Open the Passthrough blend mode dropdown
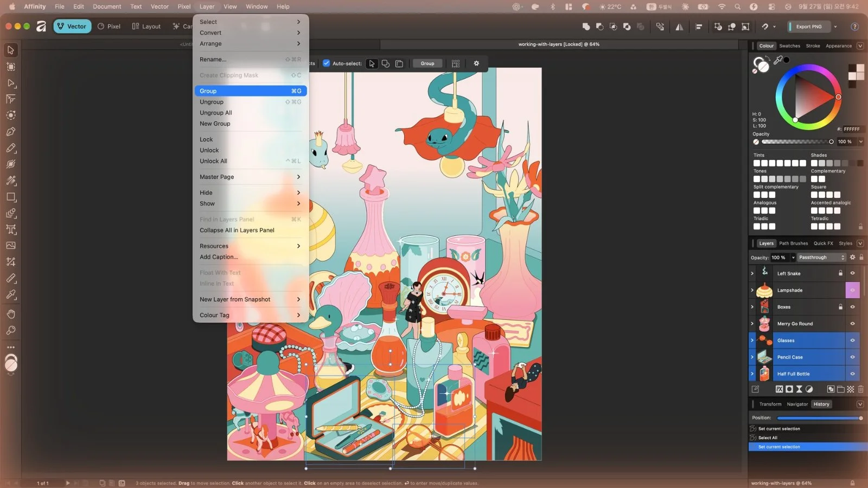This screenshot has height=488, width=868. coord(821,258)
